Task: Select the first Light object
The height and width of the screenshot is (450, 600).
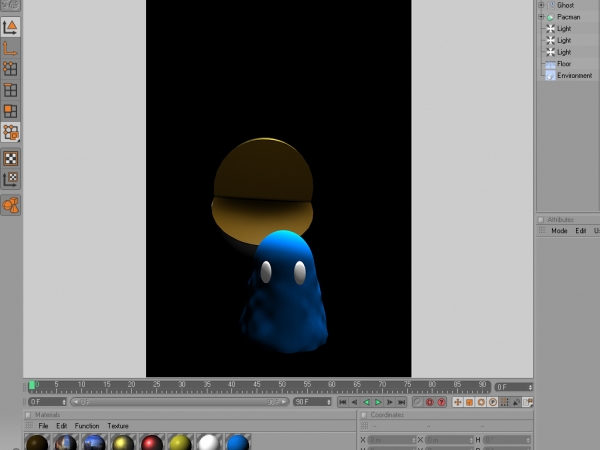Action: (564, 29)
